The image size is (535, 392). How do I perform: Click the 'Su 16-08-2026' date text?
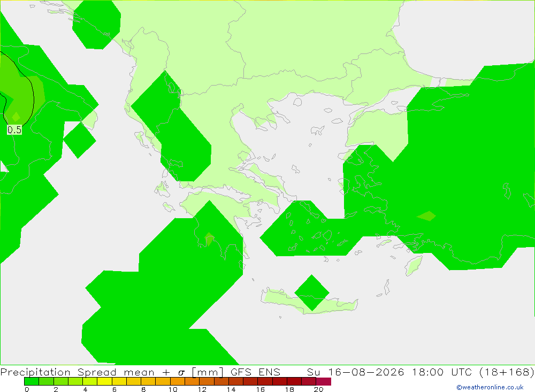coord(355,372)
